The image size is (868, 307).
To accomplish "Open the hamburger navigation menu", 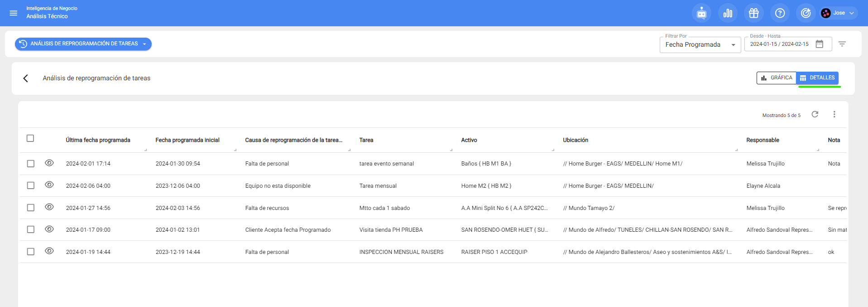I will tap(14, 13).
